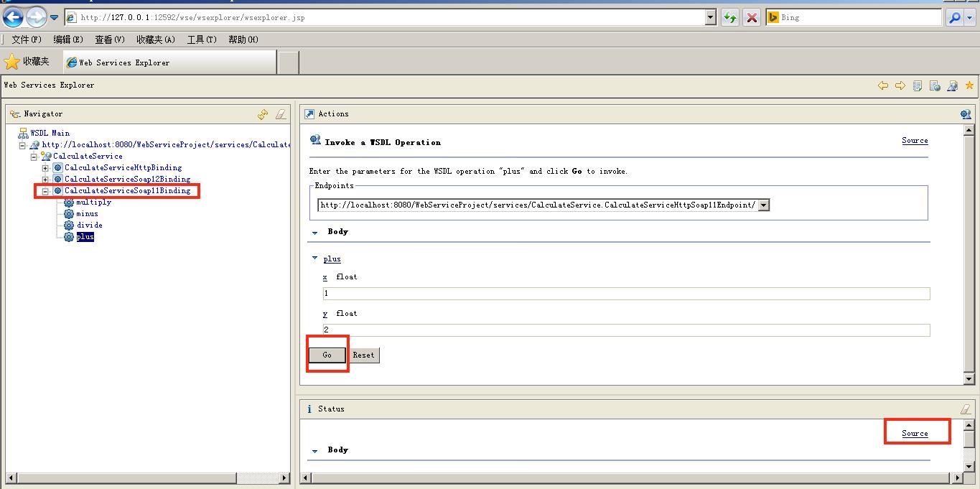
Task: Collapse the Body section in Actions panel
Action: point(314,232)
